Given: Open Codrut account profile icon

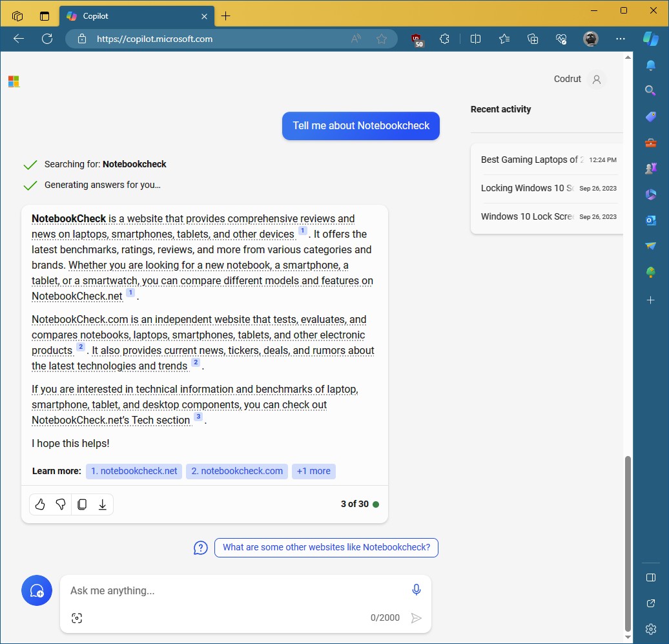Looking at the screenshot, I should click(597, 79).
